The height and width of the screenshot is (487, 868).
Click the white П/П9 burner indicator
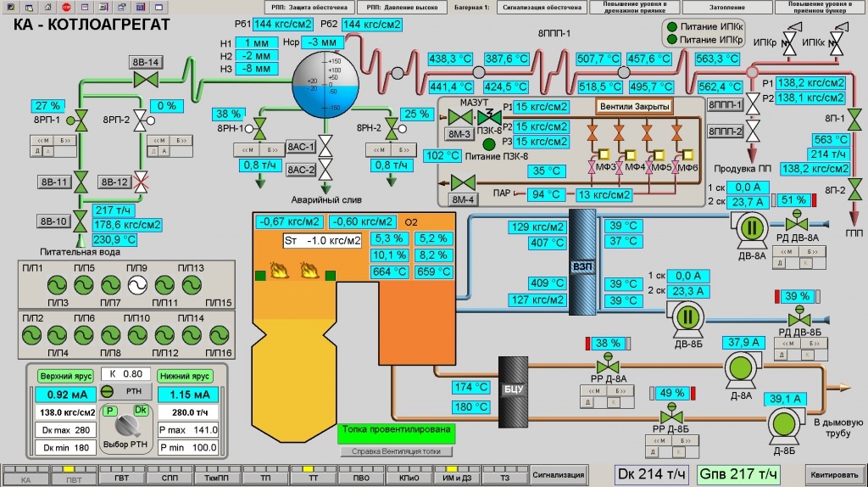(136, 285)
